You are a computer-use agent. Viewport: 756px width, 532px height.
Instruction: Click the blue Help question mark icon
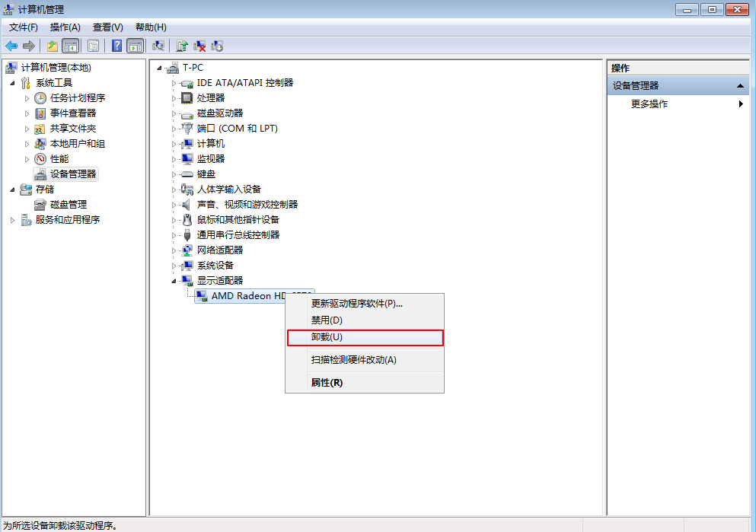click(x=116, y=46)
